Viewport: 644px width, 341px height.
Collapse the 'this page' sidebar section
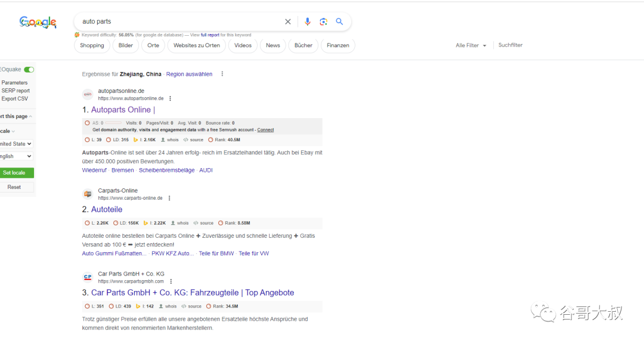coord(16,116)
